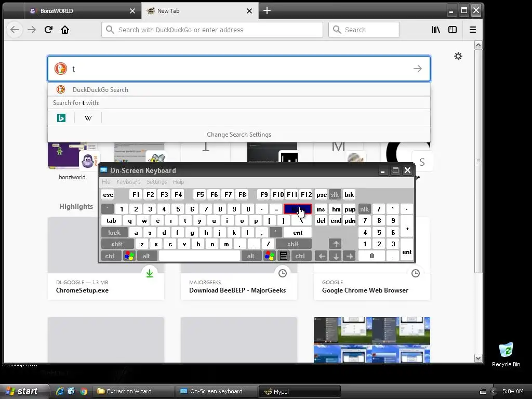
Task: Open Download BeeBEEP - MajorGeeks card
Action: point(239,282)
